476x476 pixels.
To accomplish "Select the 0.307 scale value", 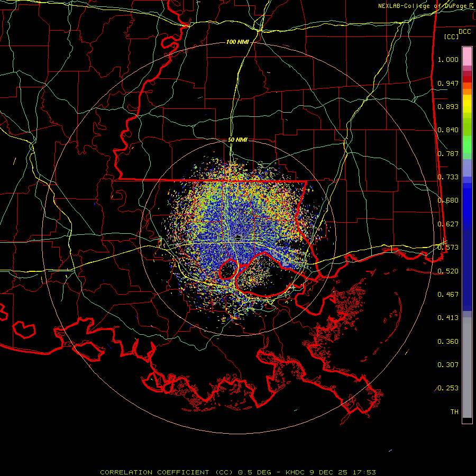I will [x=448, y=365].
